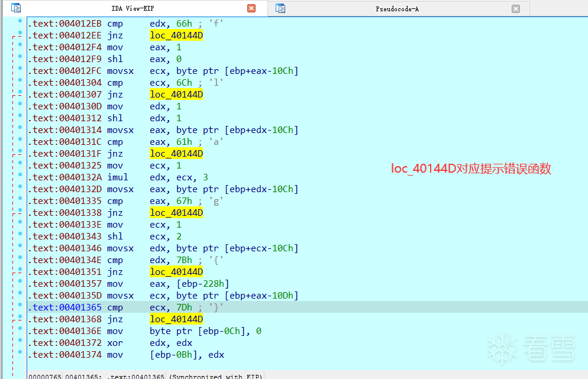Image resolution: width=588 pixels, height=379 pixels.
Task: Switch to the Pseudocode-A tab
Action: point(397,9)
